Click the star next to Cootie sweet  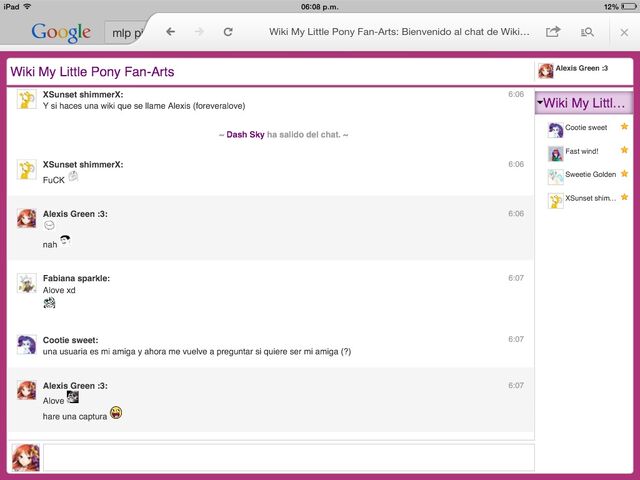[x=624, y=127]
